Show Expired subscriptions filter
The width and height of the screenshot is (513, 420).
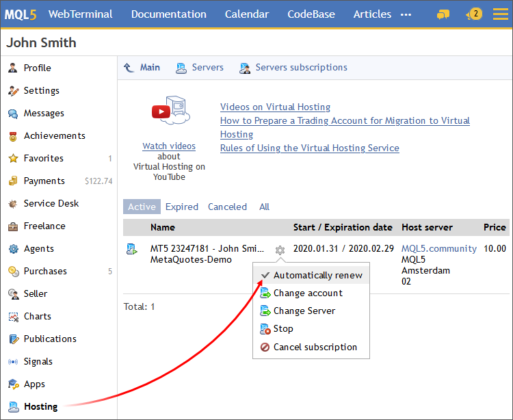[182, 207]
